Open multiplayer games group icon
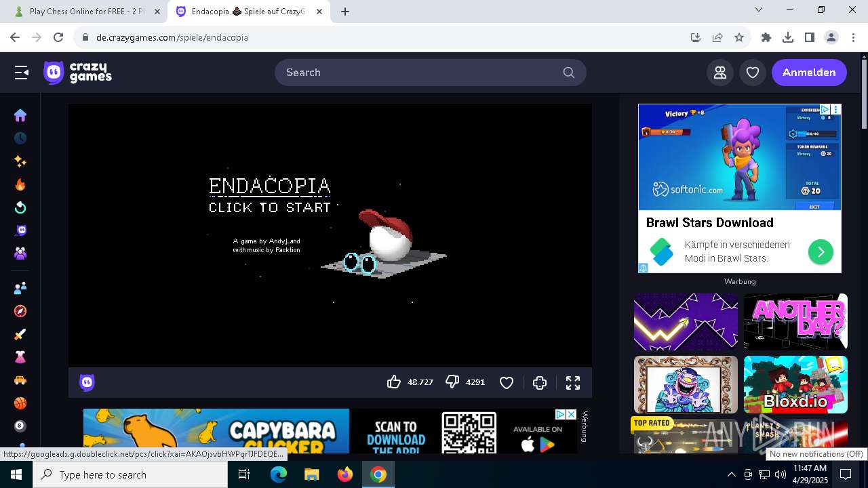 pyautogui.click(x=20, y=253)
